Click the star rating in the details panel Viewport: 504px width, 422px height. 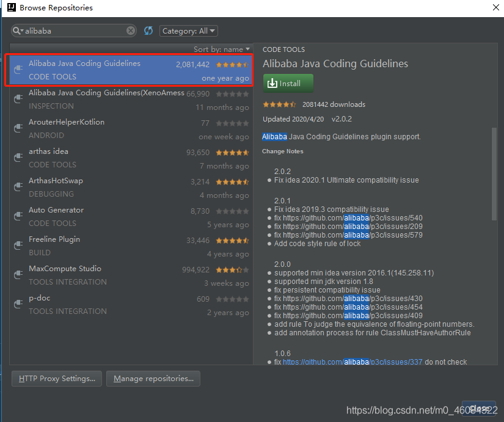pyautogui.click(x=279, y=104)
